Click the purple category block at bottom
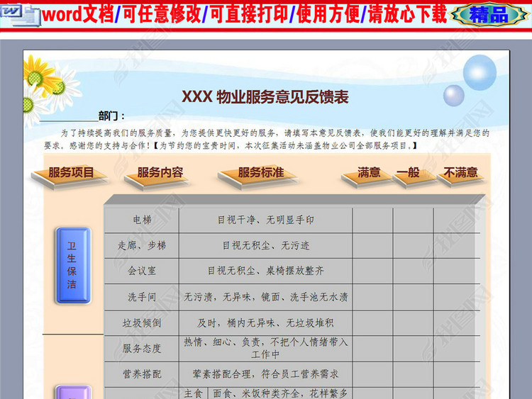Screen dimensions: 532x399 coord(72,392)
